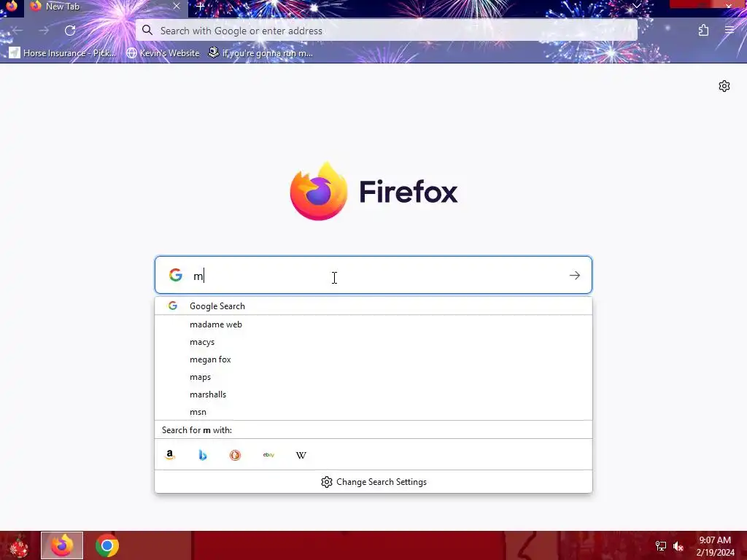The image size is (747, 560).
Task: Search with the Wikipedia icon
Action: [x=301, y=455]
